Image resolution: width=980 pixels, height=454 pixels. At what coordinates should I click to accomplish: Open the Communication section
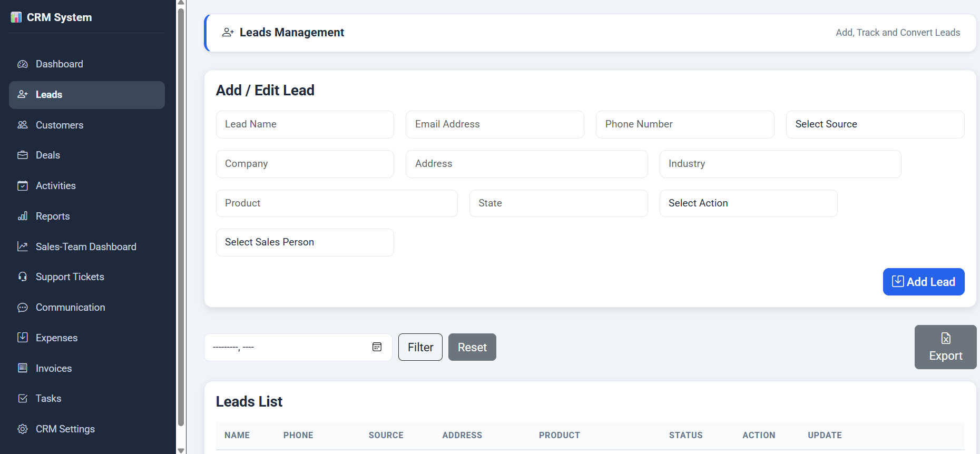[87, 307]
